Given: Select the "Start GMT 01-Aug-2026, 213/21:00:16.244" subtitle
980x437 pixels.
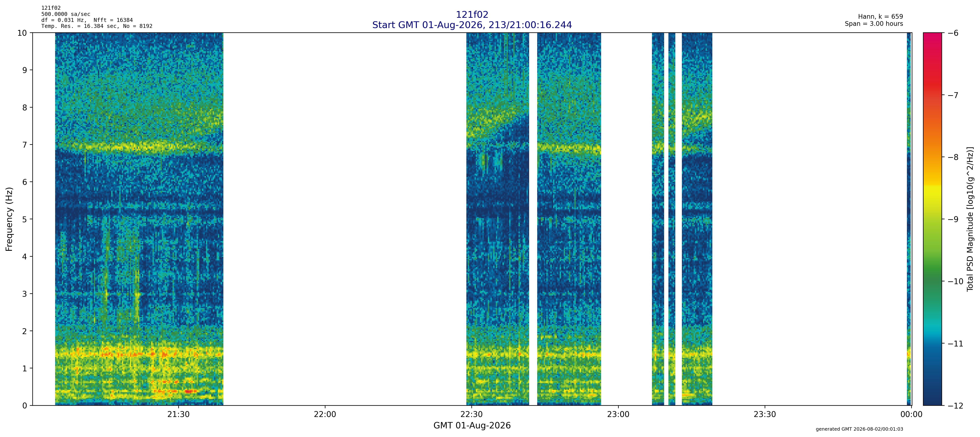Looking at the screenshot, I should click(x=472, y=25).
